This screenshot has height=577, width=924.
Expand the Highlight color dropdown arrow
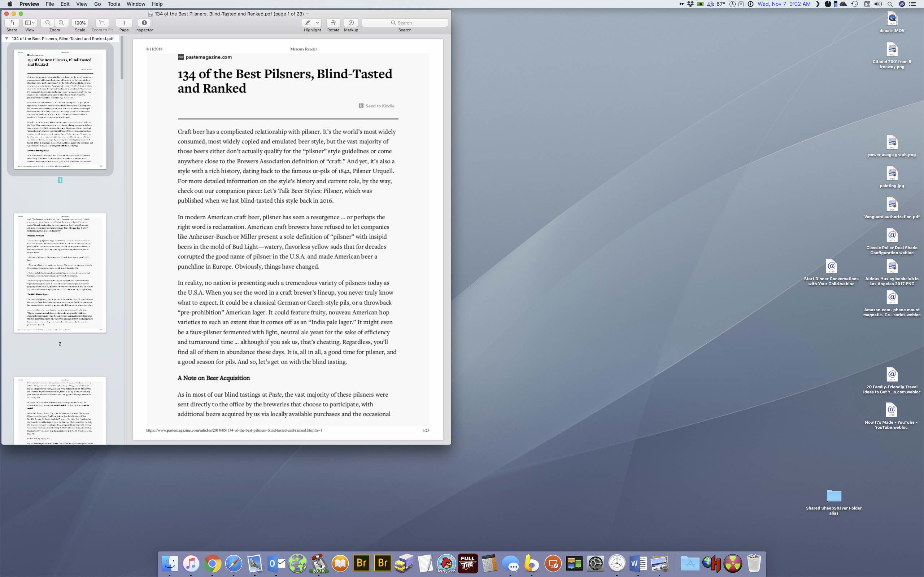(317, 23)
